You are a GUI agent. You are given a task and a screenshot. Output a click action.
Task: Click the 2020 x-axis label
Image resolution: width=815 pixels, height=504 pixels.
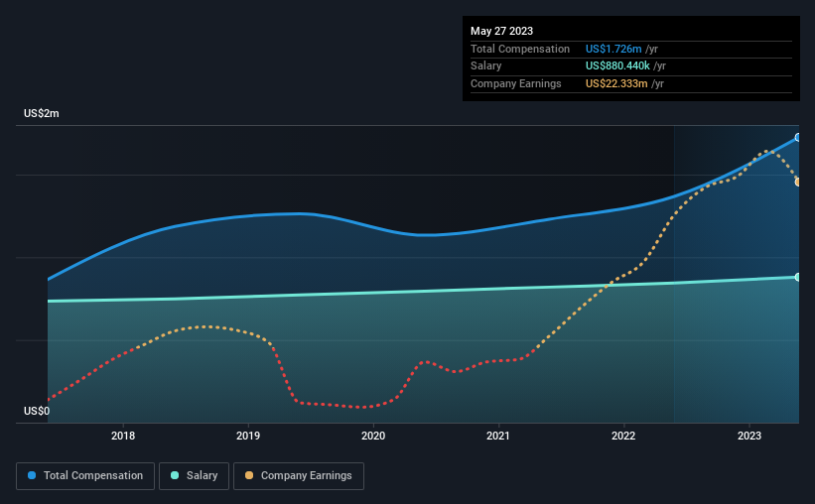coord(373,436)
